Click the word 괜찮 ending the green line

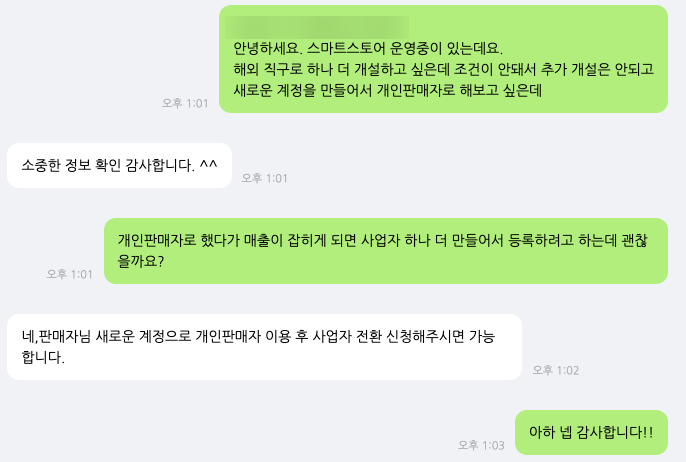click(x=634, y=240)
